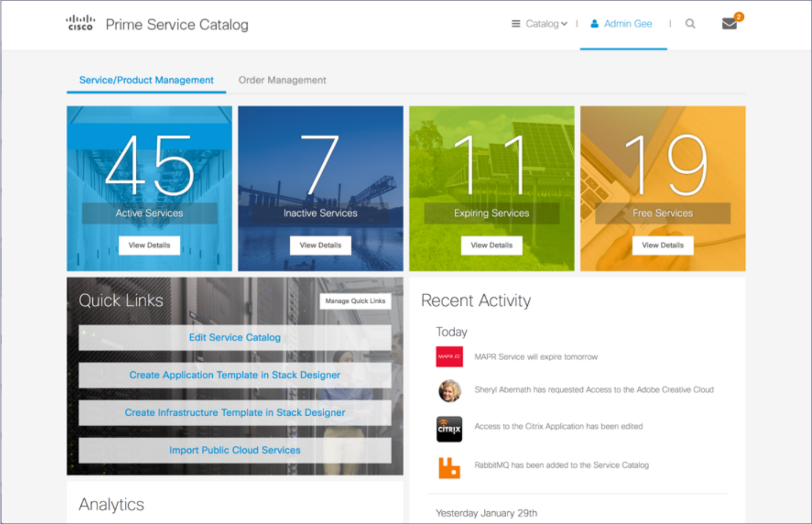Click the Today label in Recent Activity
This screenshot has height=524, width=812.
pyautogui.click(x=451, y=332)
